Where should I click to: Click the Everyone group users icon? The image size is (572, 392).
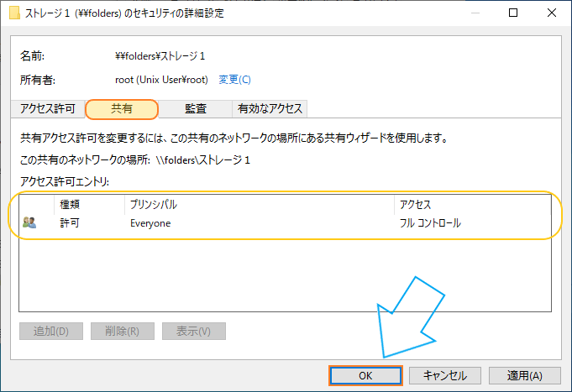tap(29, 222)
